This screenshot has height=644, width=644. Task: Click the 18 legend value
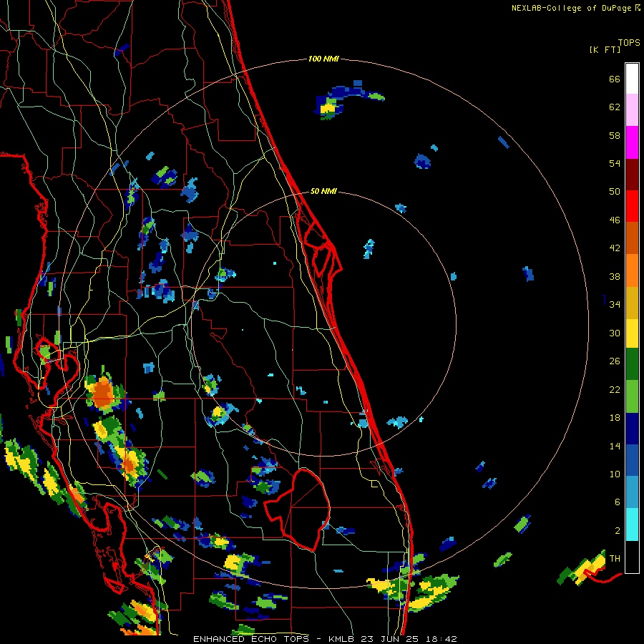(x=615, y=418)
